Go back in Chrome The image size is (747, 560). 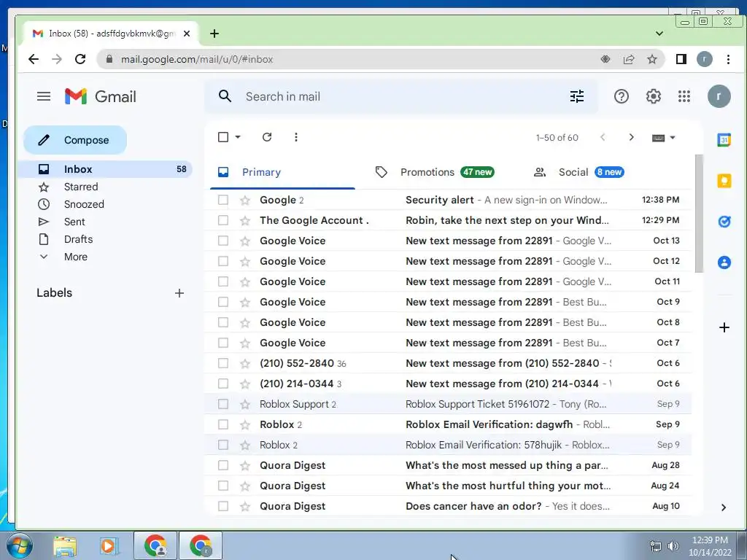tap(34, 59)
